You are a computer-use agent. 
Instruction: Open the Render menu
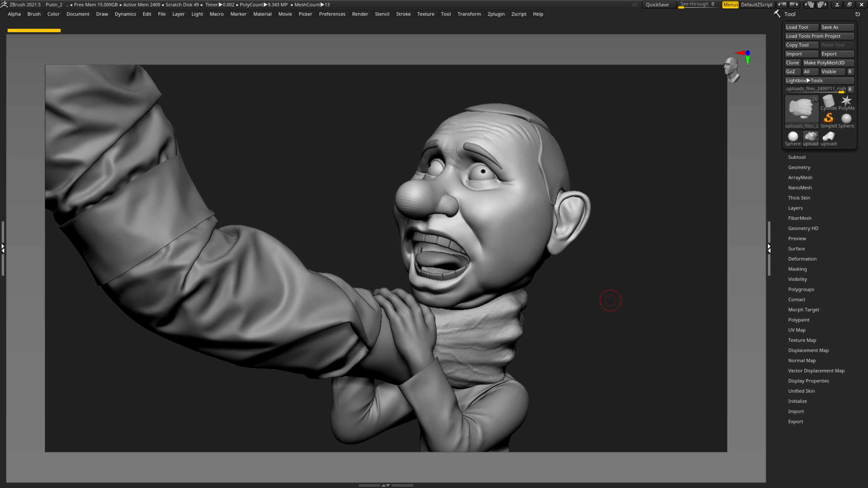point(360,14)
